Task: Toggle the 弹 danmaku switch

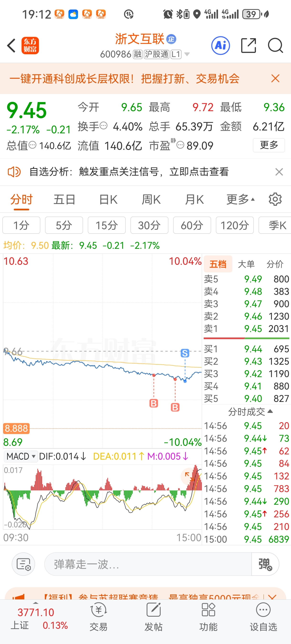Action: (x=265, y=564)
